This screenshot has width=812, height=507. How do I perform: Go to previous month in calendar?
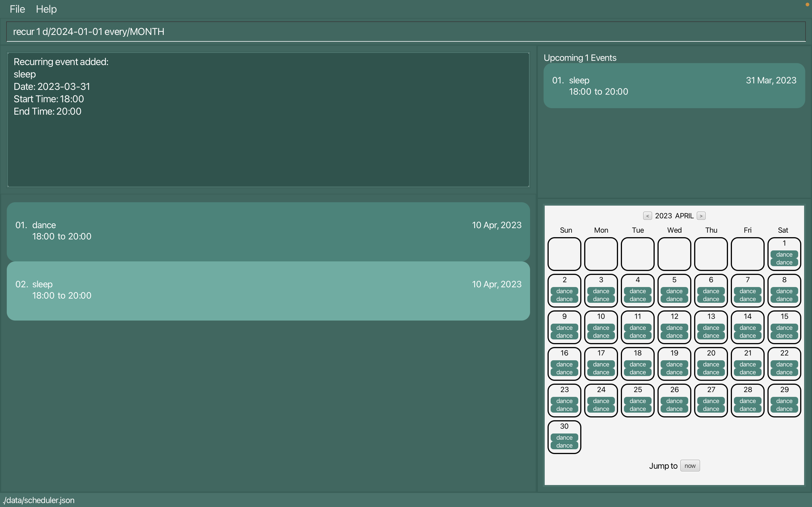pos(647,216)
